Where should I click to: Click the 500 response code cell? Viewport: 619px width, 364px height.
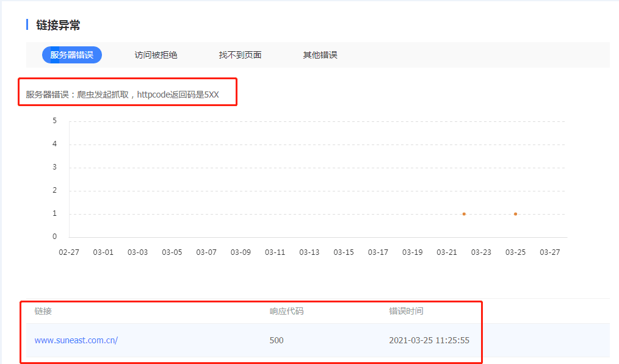click(277, 340)
